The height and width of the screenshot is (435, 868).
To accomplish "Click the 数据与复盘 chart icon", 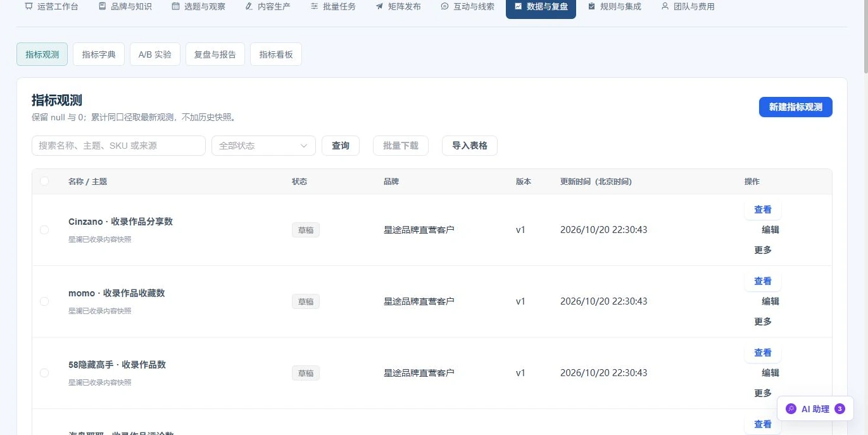I will click(x=518, y=6).
